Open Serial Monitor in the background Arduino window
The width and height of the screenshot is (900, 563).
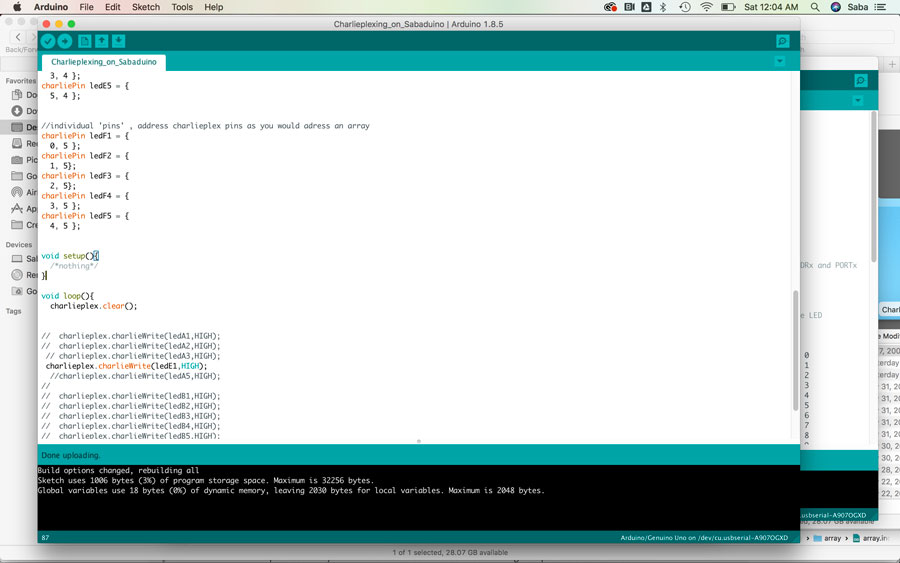pos(860,80)
